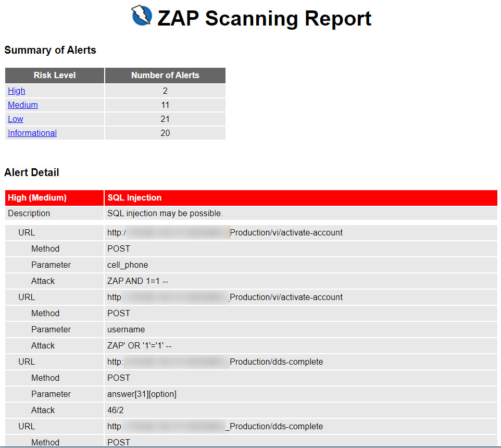Click the 'ZAP Scanning Report' title
Screen dimensions: 501x448
tap(264, 18)
